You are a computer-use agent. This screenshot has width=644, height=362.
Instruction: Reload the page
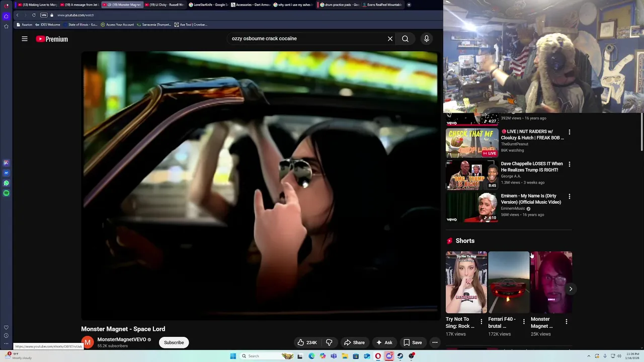click(34, 15)
